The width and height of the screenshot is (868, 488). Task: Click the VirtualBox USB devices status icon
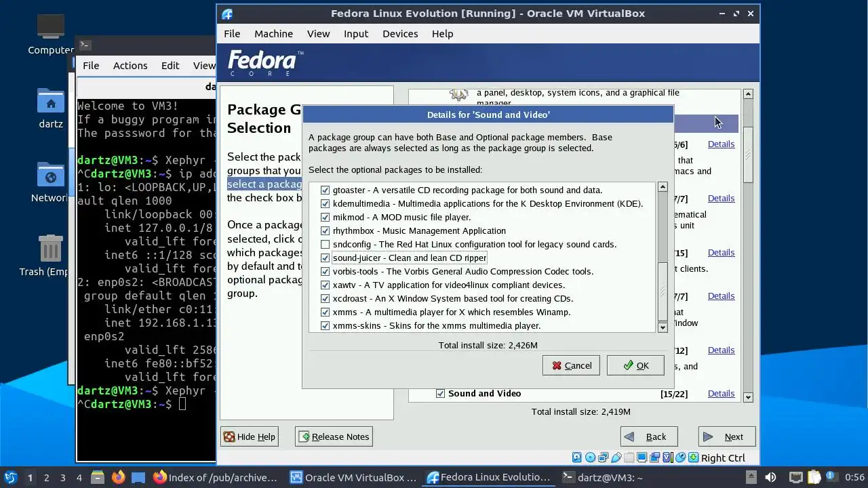tap(616, 457)
